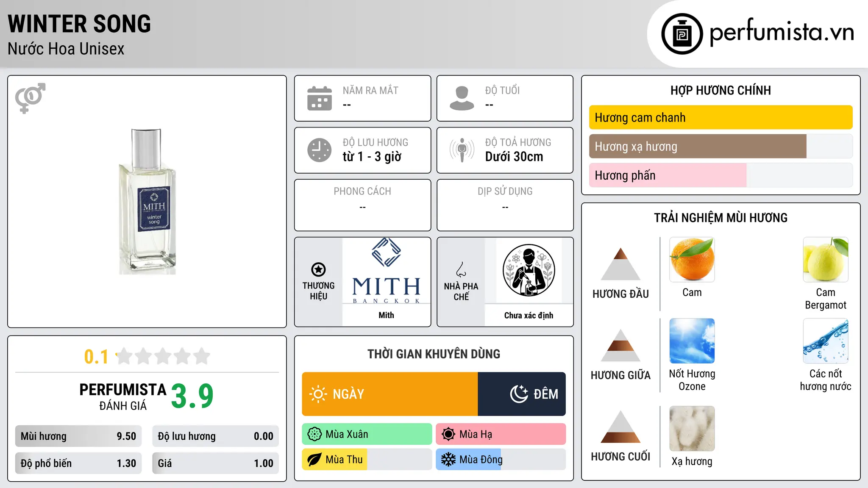Click the person icon beside Độ Tuổi

point(462,98)
